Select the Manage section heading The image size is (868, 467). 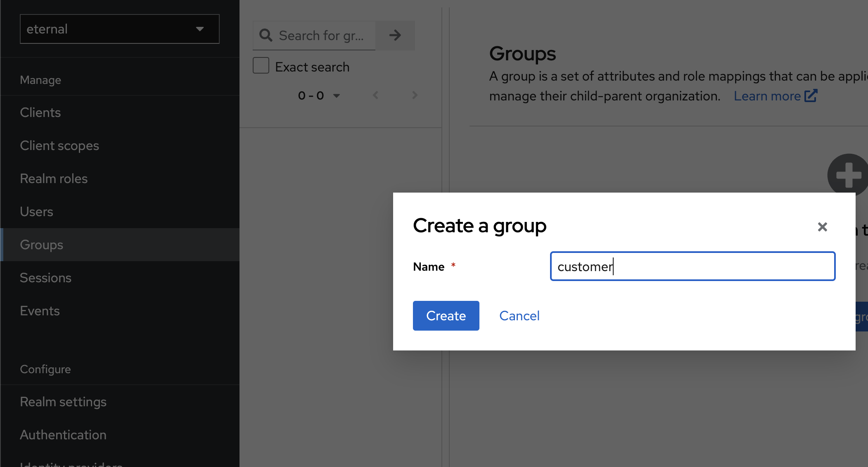40,80
